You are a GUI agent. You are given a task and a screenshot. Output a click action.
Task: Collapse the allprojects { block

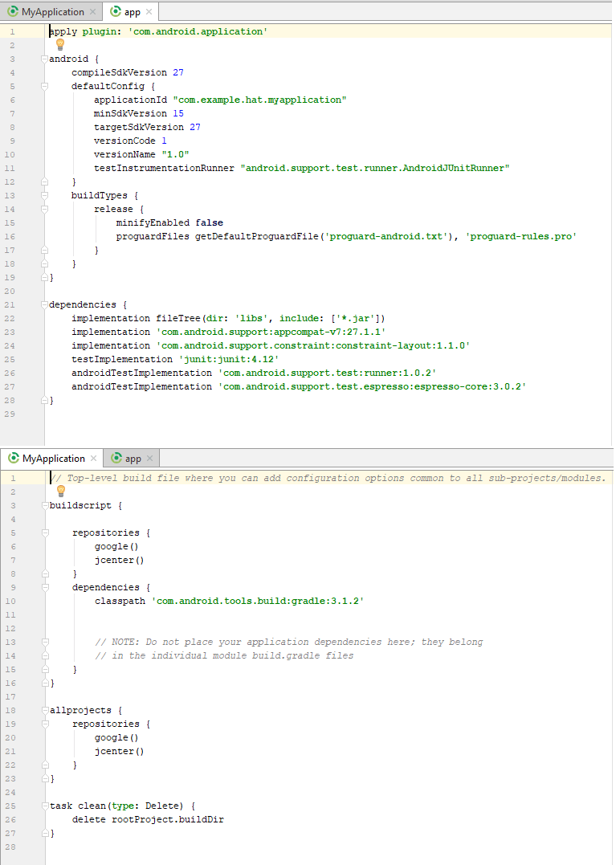[45, 711]
